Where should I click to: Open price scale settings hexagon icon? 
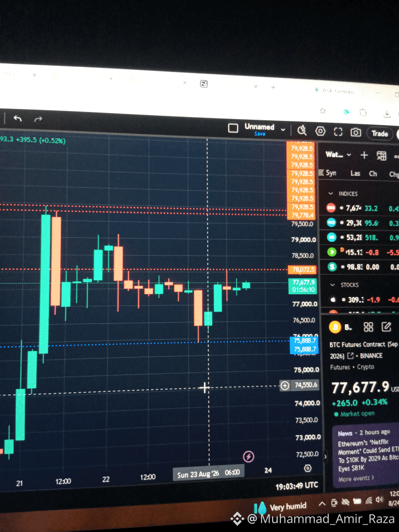click(x=308, y=468)
